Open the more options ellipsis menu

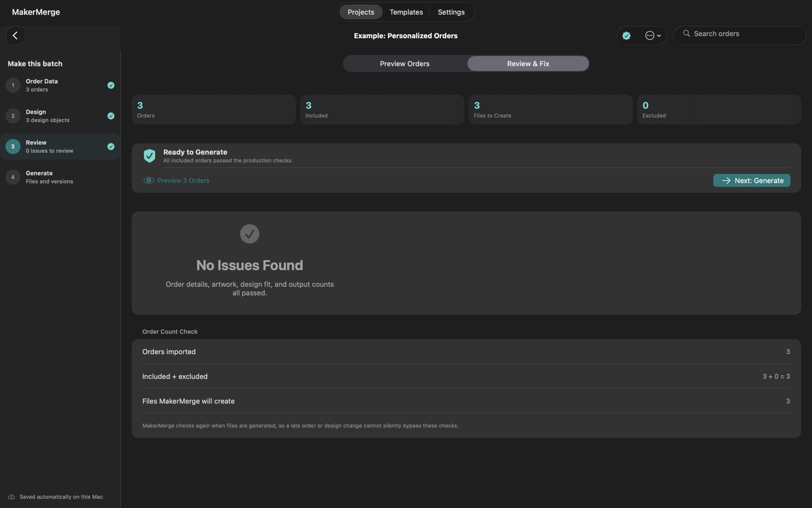(653, 36)
